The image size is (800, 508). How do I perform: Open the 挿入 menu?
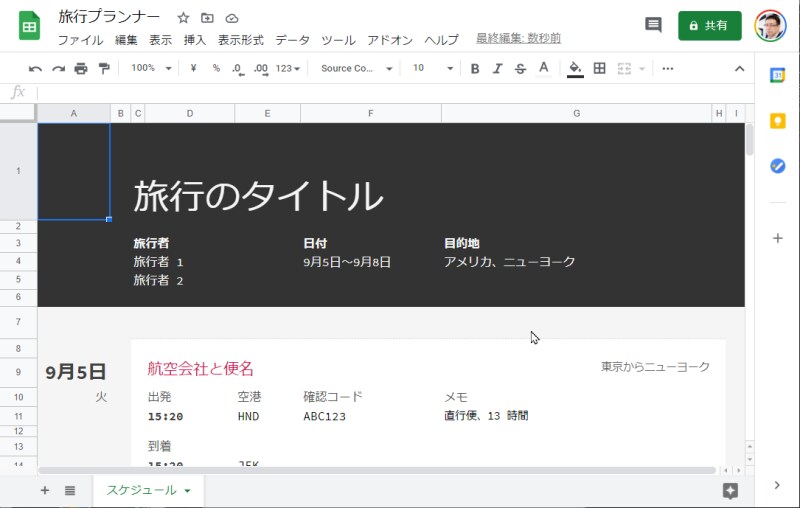(x=195, y=40)
